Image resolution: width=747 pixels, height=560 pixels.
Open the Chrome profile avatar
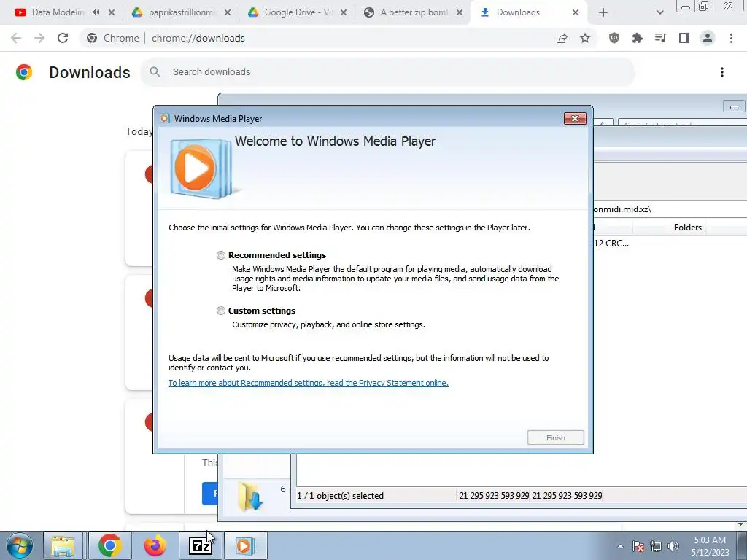pos(708,38)
